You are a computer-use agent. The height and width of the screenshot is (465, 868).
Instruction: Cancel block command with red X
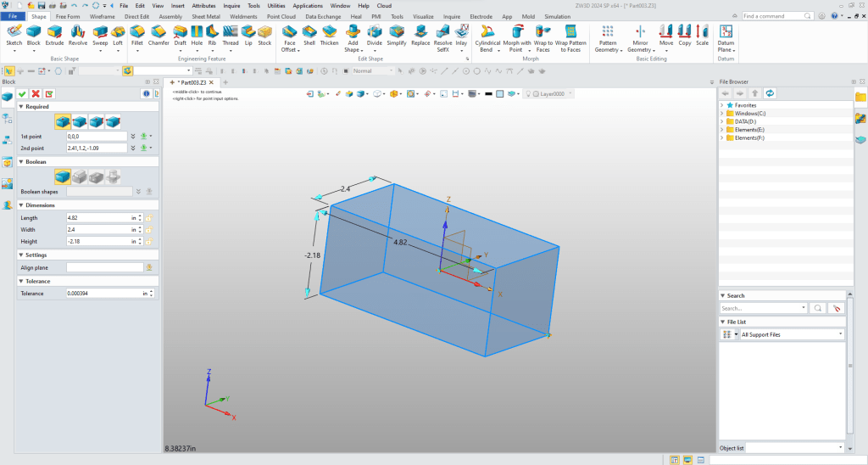(36, 93)
